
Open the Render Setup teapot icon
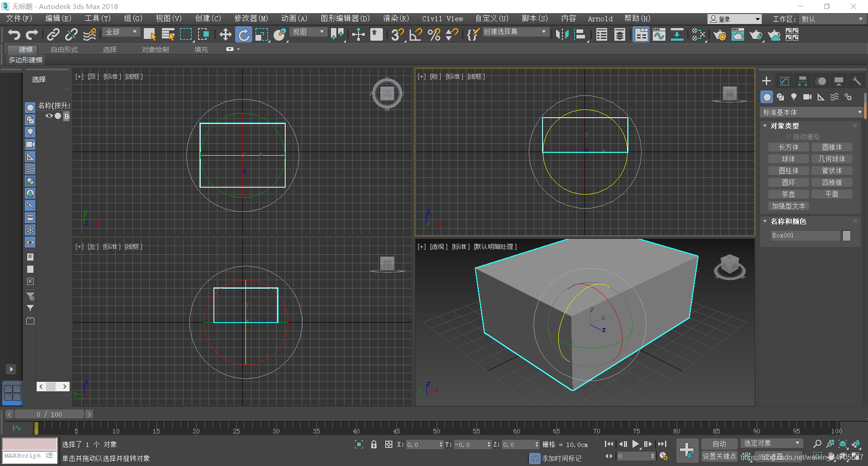720,35
